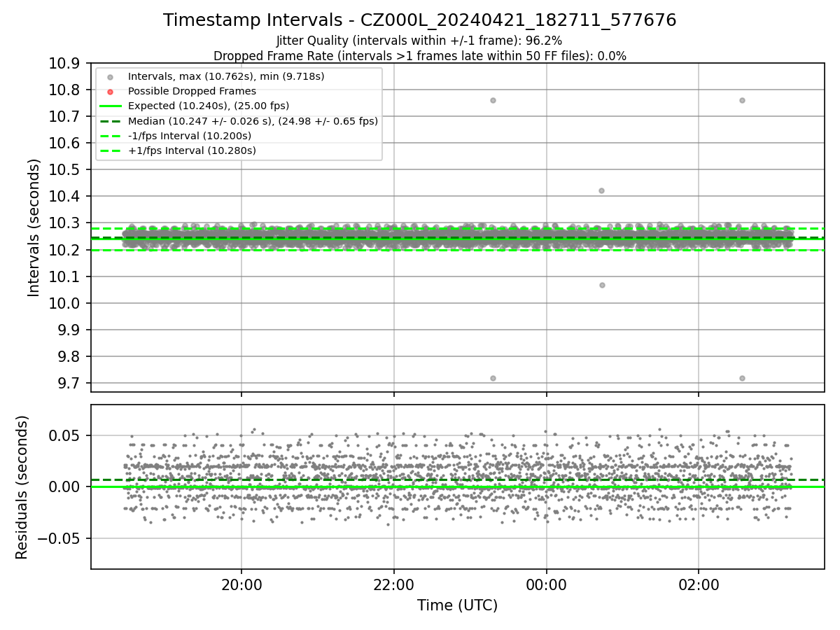840x630 pixels.
Task: Select the 'Dropped Frame Rate ... 0.0%' subtitle line
Action: 419,56
